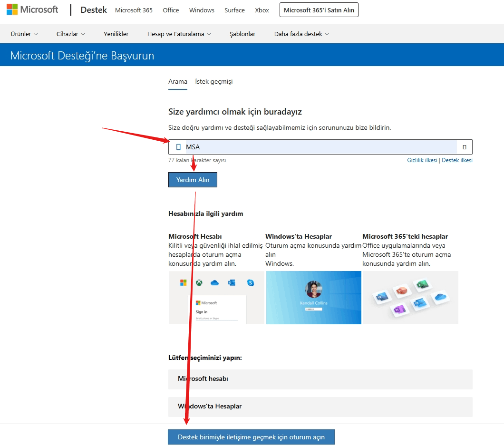The height and width of the screenshot is (446, 504).
Task: Click the Microsoft logo
Action: pos(32,10)
